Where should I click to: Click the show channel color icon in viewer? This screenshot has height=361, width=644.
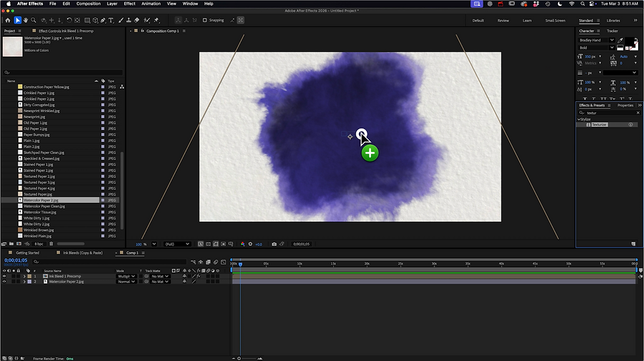[x=242, y=244]
